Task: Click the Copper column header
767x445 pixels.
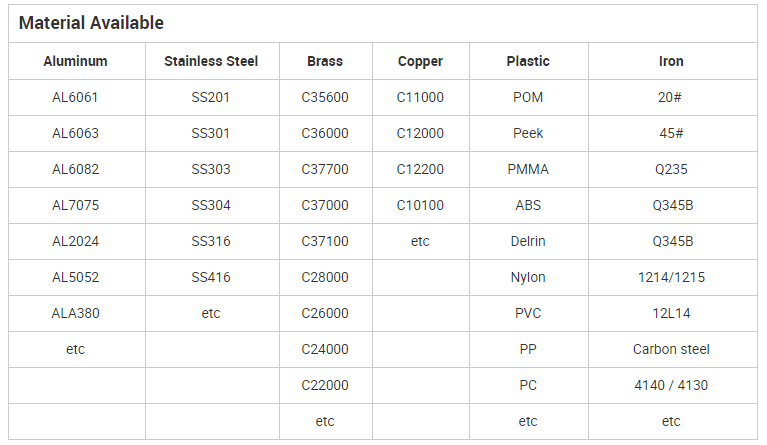Action: tap(420, 61)
